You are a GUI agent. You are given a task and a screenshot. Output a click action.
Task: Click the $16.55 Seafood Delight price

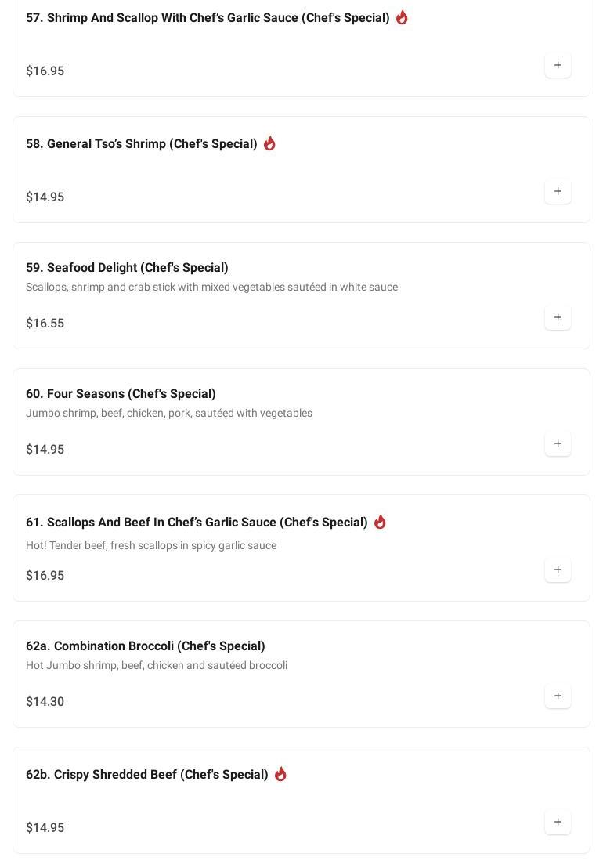point(45,324)
